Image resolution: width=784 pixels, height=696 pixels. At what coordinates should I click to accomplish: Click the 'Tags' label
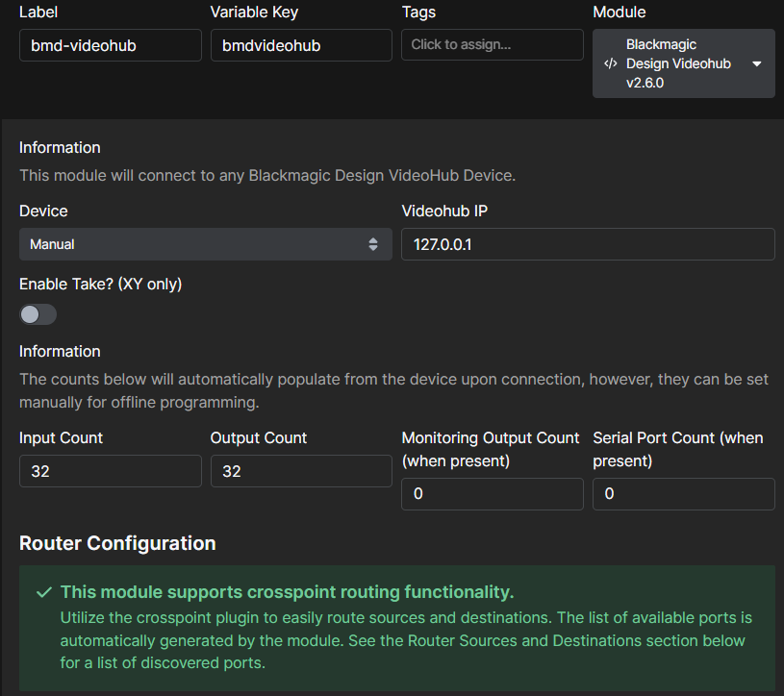click(418, 12)
